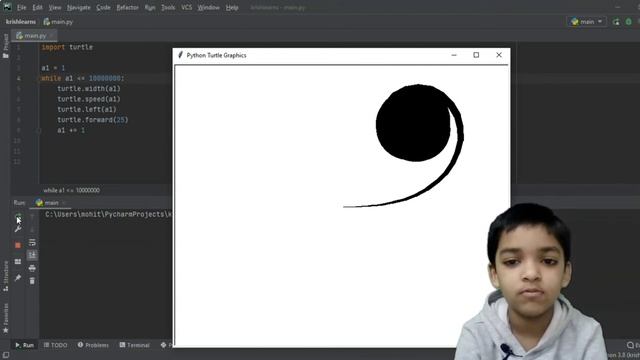Clear console with the trash icon

tap(32, 281)
